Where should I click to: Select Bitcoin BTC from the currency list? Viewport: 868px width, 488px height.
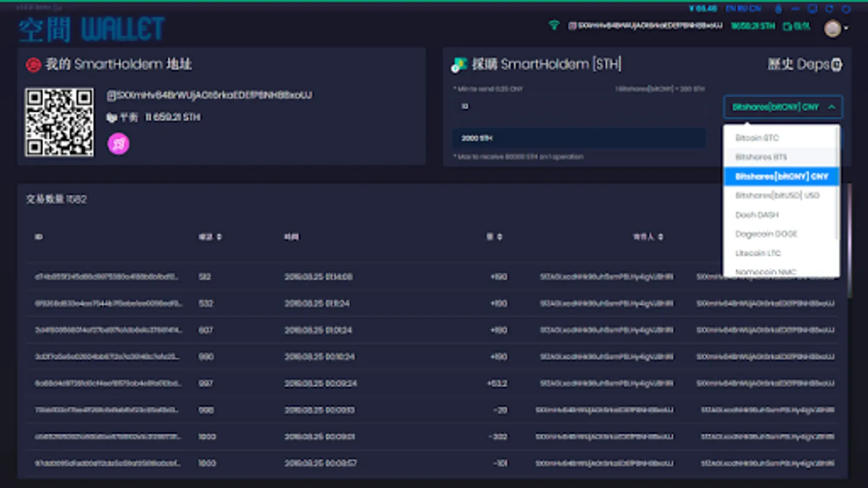781,138
